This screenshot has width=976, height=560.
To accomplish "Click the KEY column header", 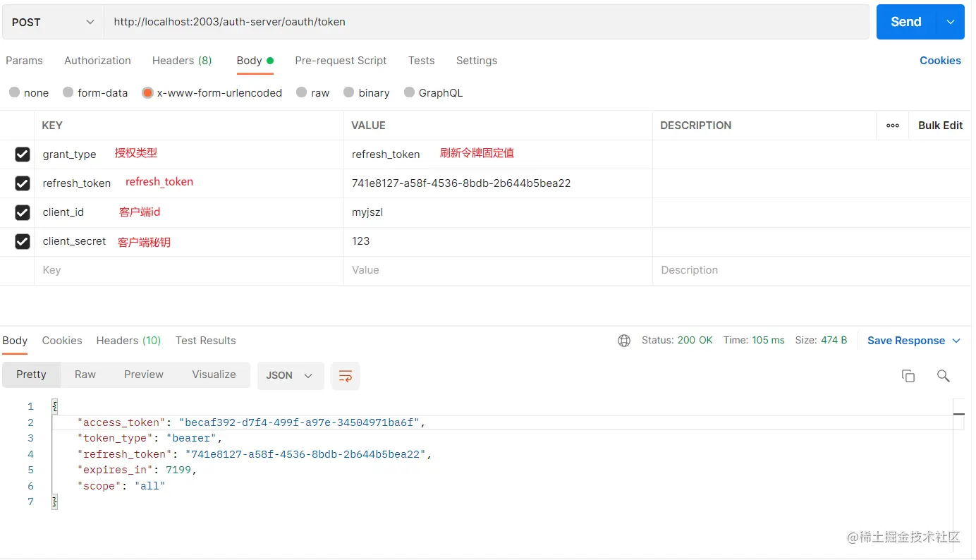I will [52, 126].
